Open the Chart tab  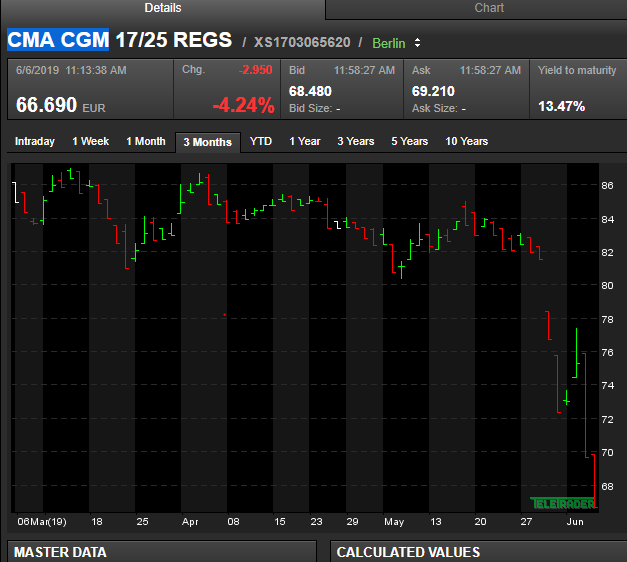coord(489,8)
